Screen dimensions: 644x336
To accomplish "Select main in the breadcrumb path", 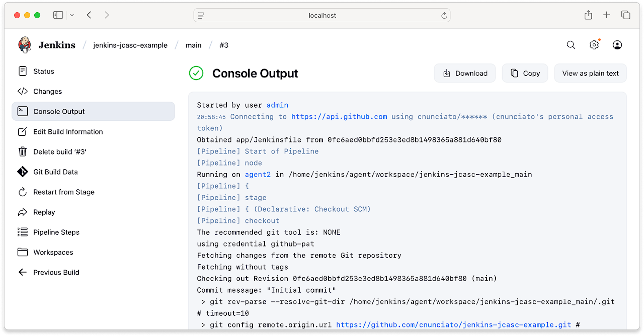I will point(194,45).
